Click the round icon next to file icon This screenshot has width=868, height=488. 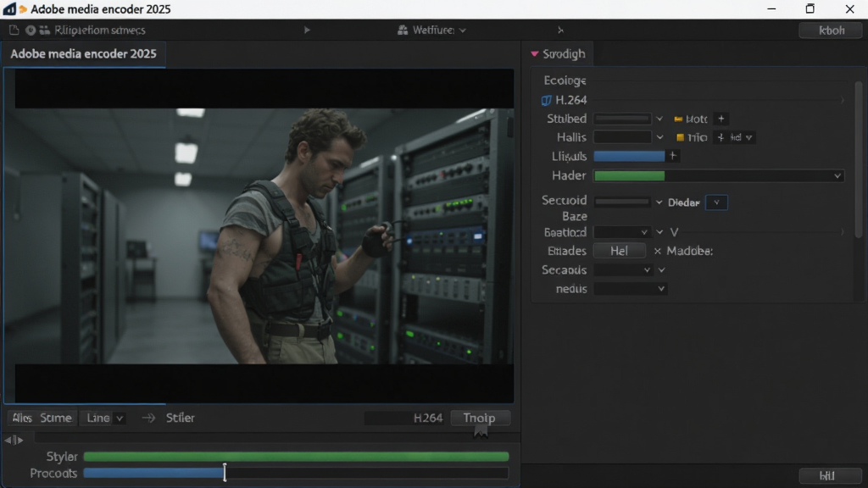31,30
